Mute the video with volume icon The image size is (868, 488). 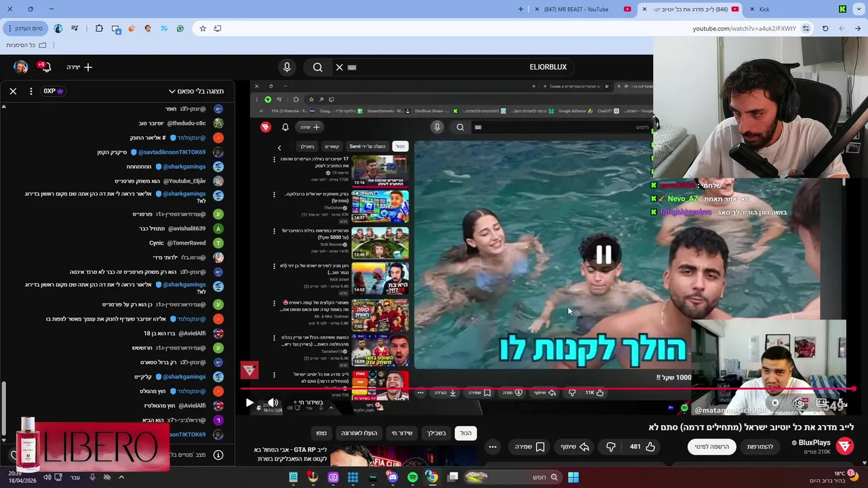click(x=273, y=403)
